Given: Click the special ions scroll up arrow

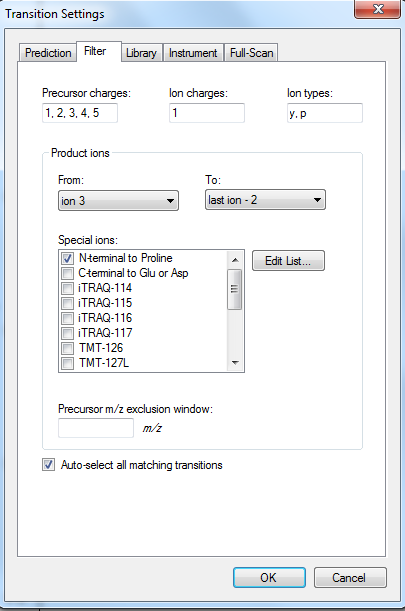Looking at the screenshot, I should point(235,260).
